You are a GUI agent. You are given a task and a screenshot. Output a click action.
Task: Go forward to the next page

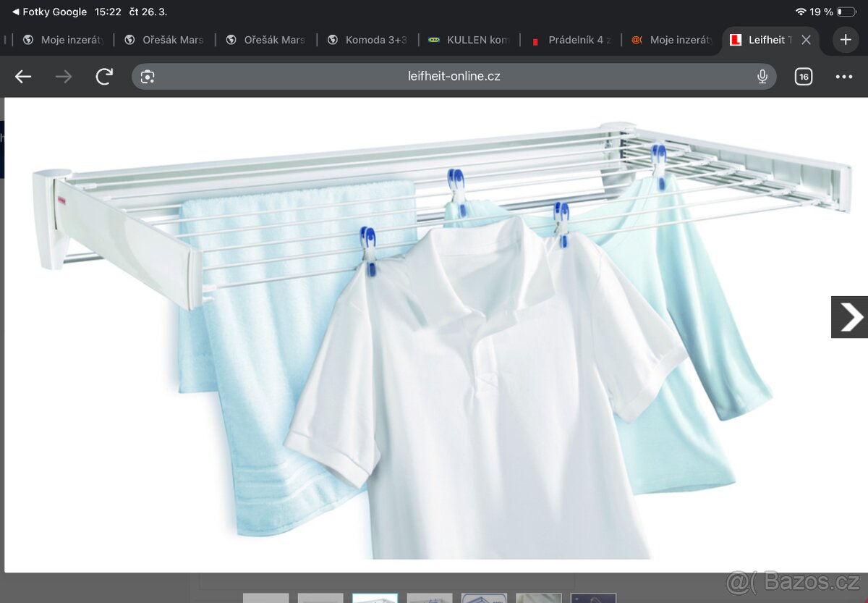[x=64, y=77]
